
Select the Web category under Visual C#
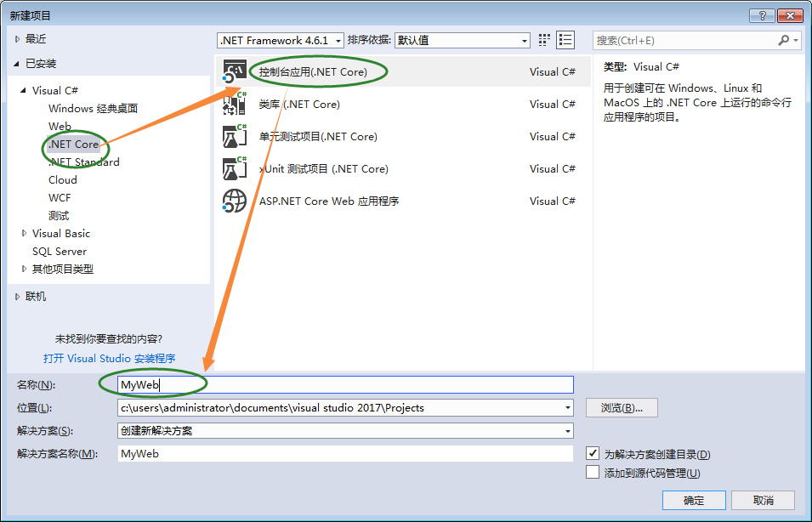click(x=60, y=127)
